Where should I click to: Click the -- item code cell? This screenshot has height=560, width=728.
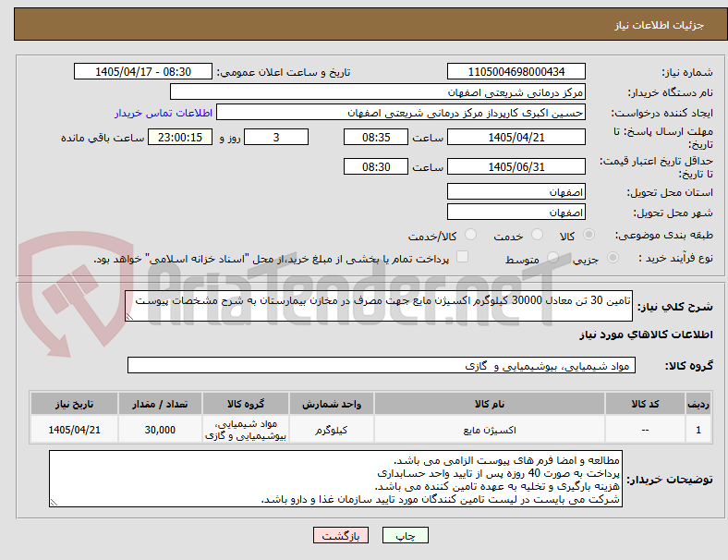[x=645, y=430]
